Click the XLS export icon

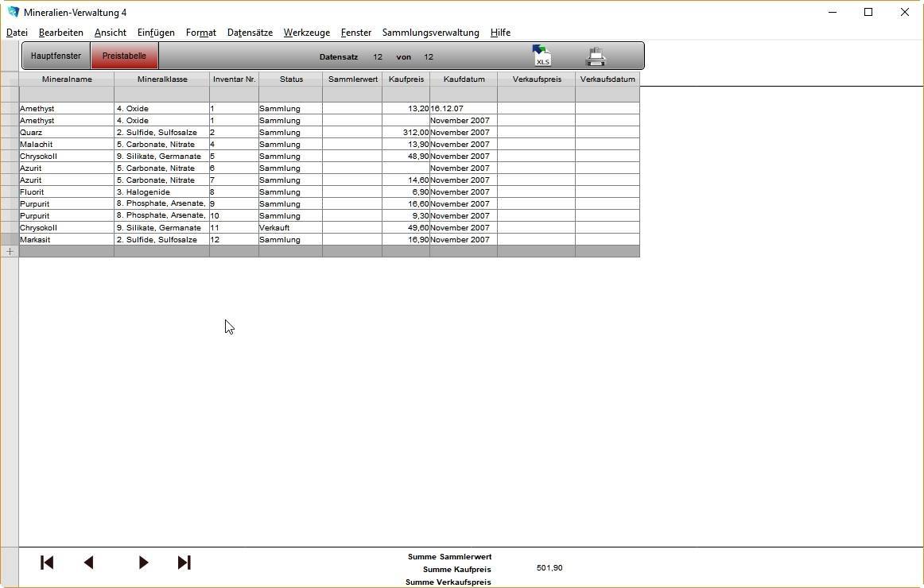[x=542, y=56]
